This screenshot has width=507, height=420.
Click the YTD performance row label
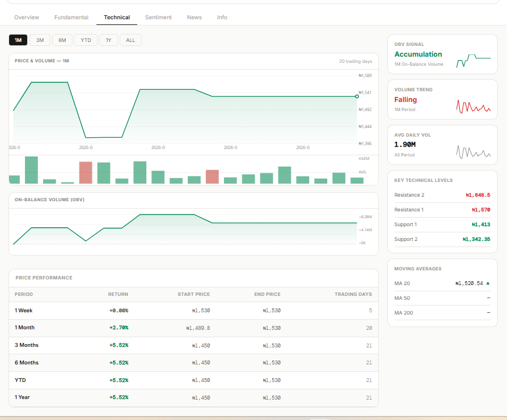[x=20, y=380]
